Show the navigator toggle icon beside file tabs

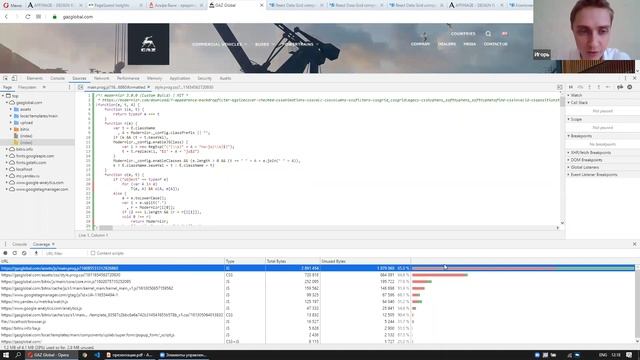[80, 87]
